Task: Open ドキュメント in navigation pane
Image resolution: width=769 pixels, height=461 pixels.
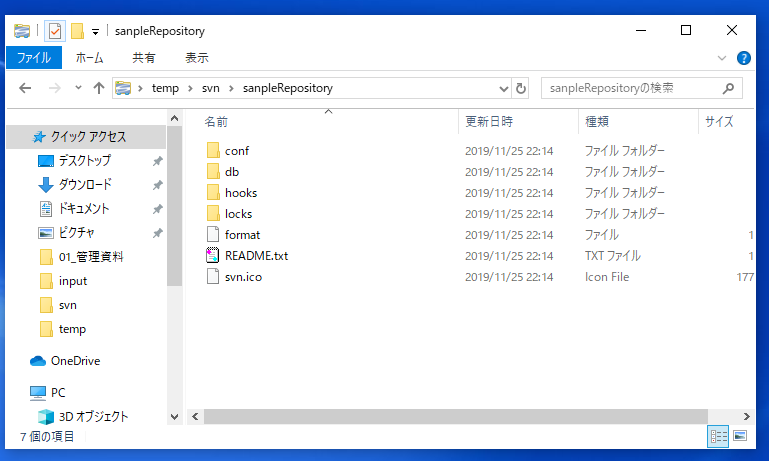Action: click(84, 208)
